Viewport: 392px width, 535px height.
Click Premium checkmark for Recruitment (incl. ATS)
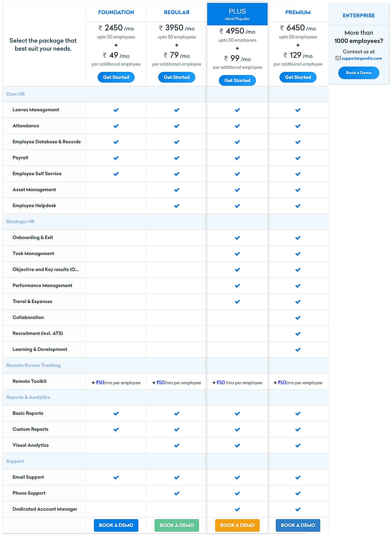tap(298, 334)
